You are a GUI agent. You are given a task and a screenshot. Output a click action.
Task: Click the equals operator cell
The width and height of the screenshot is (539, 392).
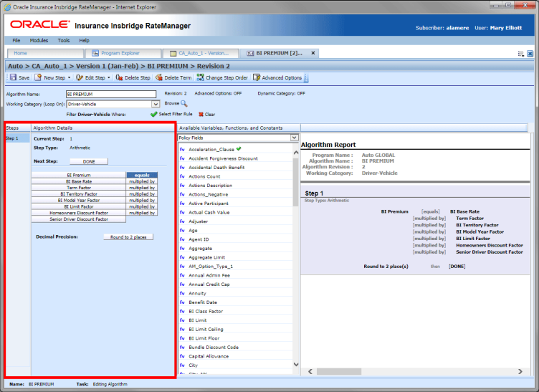tap(142, 175)
